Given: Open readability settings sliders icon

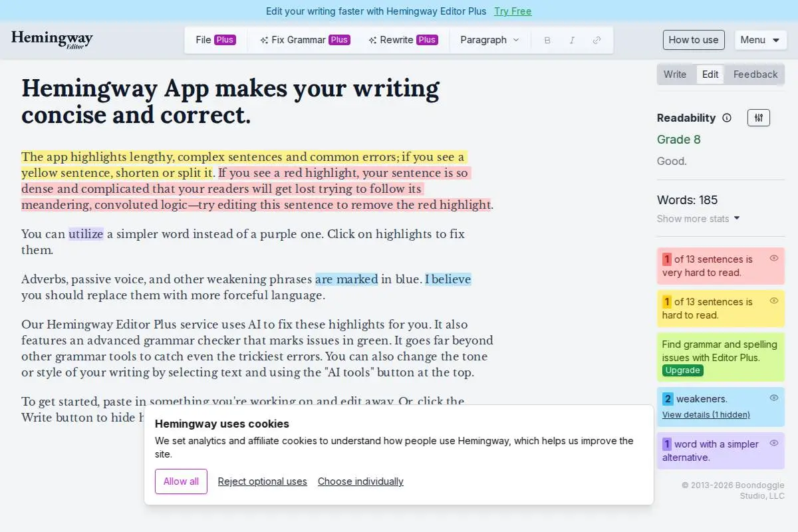Looking at the screenshot, I should point(759,118).
